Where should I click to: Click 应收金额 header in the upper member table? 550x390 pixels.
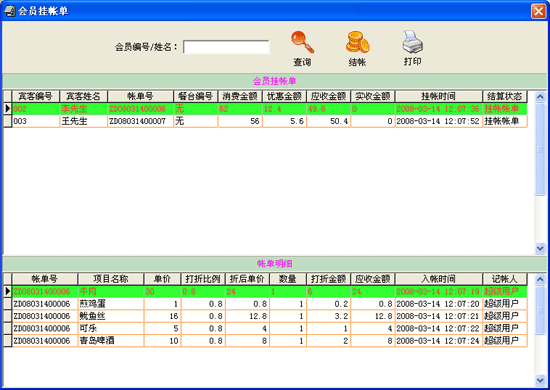[328, 96]
